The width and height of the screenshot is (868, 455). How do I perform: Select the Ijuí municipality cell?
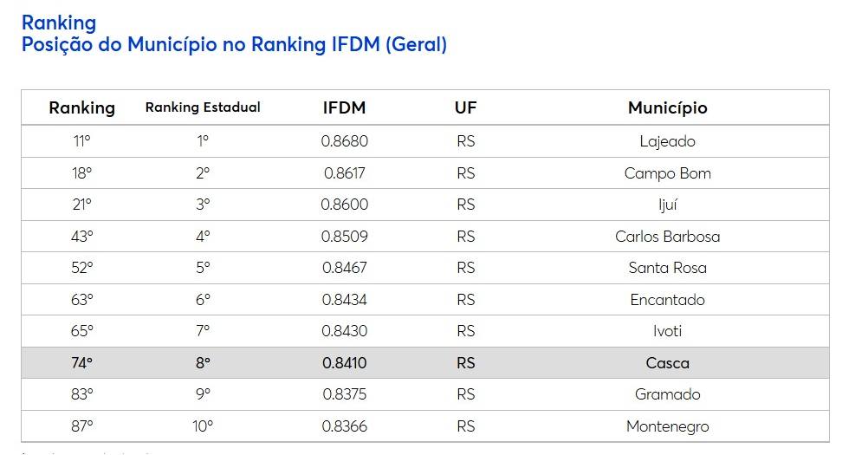pos(668,205)
